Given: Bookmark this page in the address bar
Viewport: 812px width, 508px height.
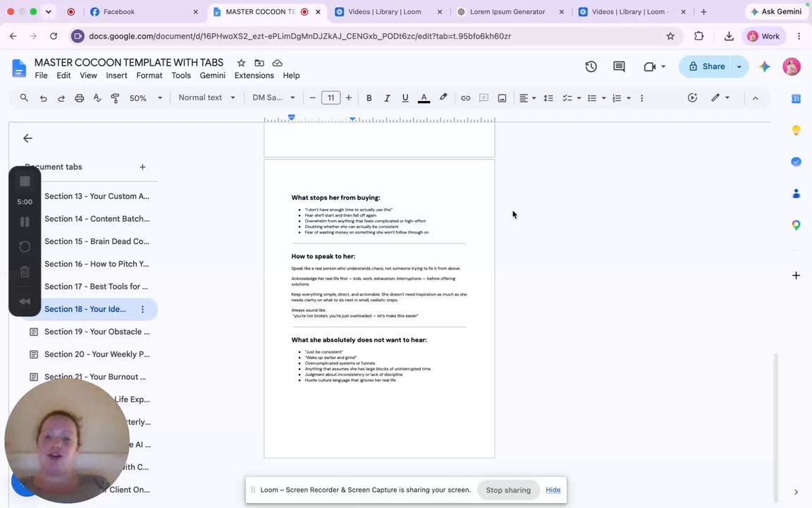Looking at the screenshot, I should 670,36.
